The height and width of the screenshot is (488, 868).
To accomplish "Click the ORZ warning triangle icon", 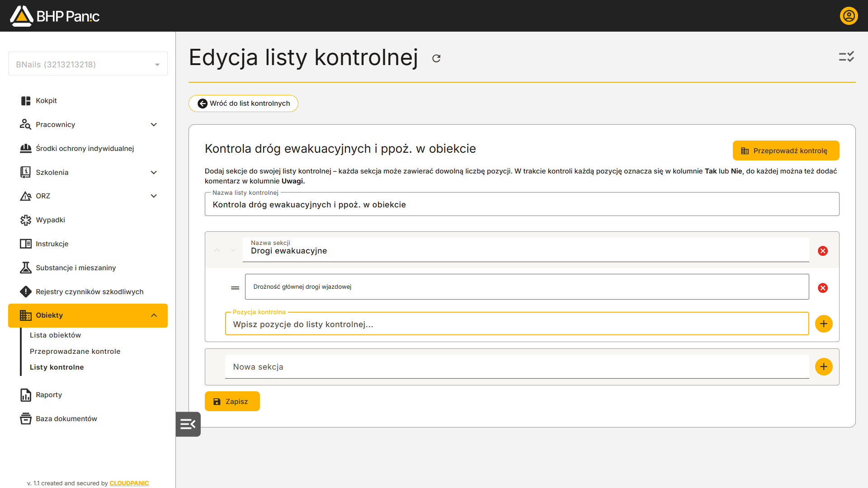I will [26, 196].
